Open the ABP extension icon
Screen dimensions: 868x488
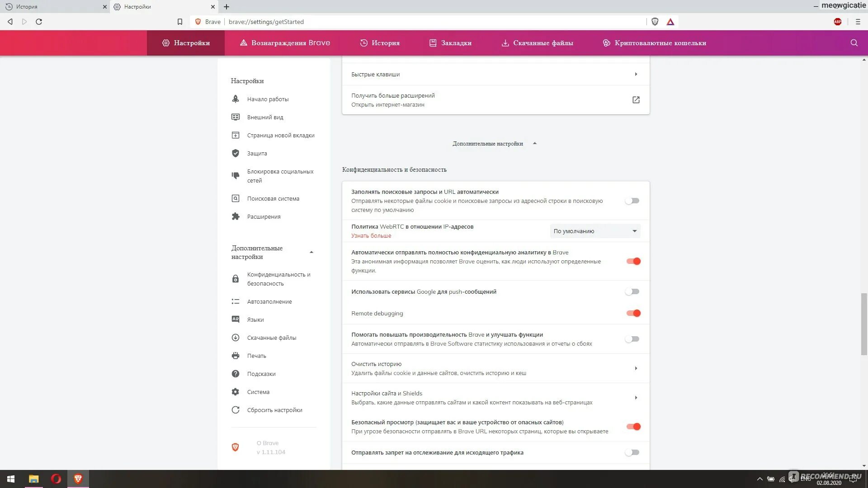click(x=838, y=22)
